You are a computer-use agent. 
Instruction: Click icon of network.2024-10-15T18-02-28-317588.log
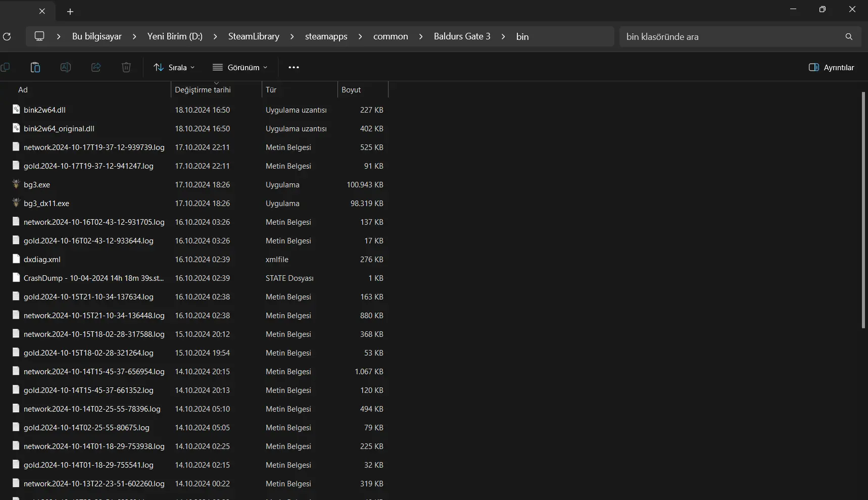[x=16, y=334]
